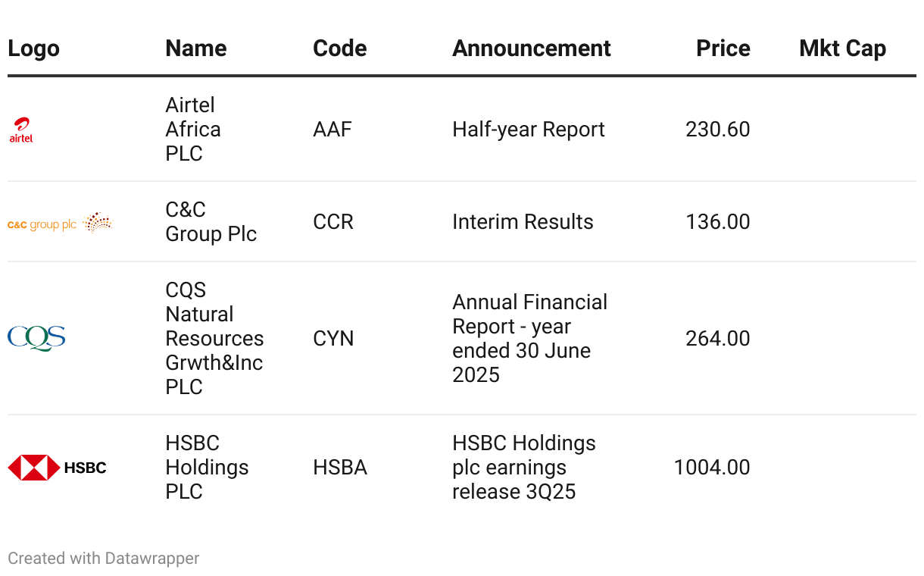Click the Airtel logo icon

point(21,130)
